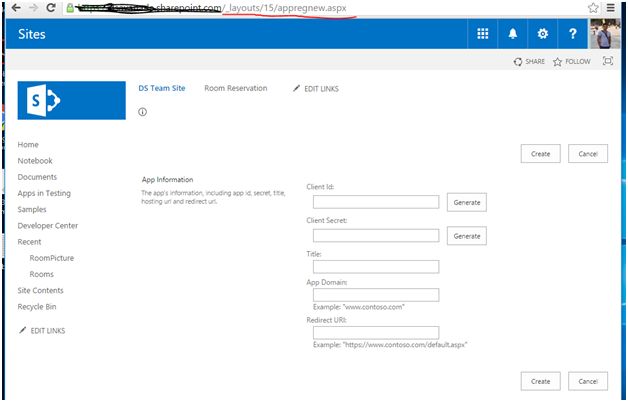628x402 pixels.
Task: Open notifications bell icon
Action: pos(513,34)
